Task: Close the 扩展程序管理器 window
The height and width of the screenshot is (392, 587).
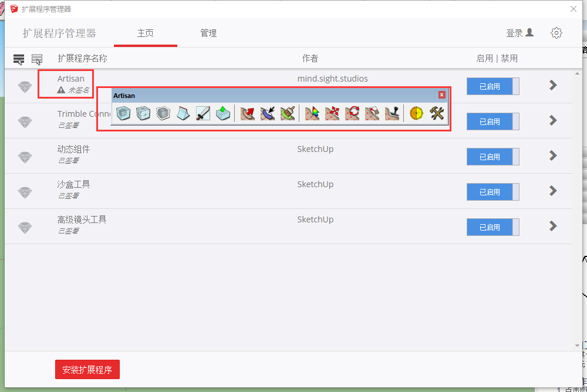Action: click(573, 9)
